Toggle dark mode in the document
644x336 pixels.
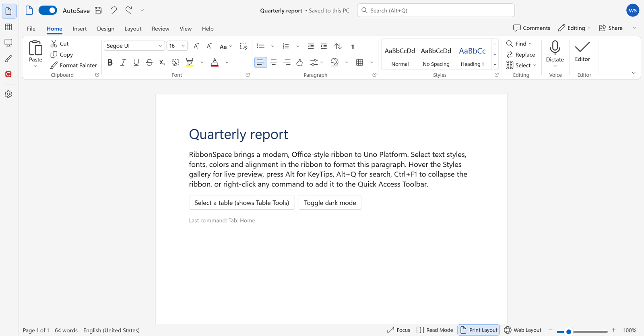coord(330,203)
